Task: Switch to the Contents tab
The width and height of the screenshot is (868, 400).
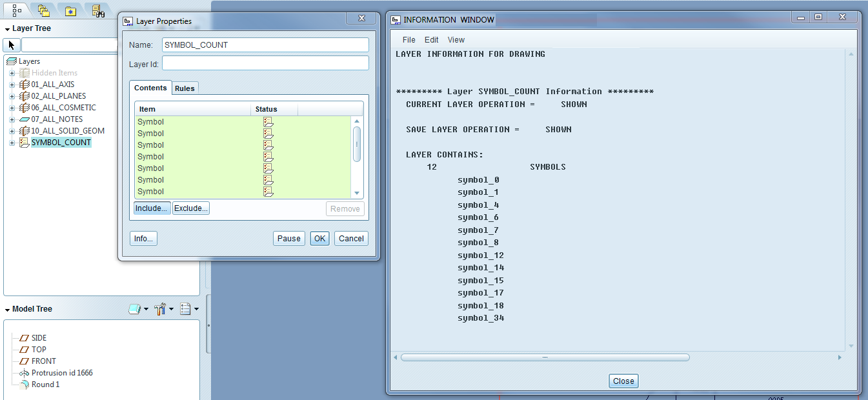Action: [x=150, y=88]
